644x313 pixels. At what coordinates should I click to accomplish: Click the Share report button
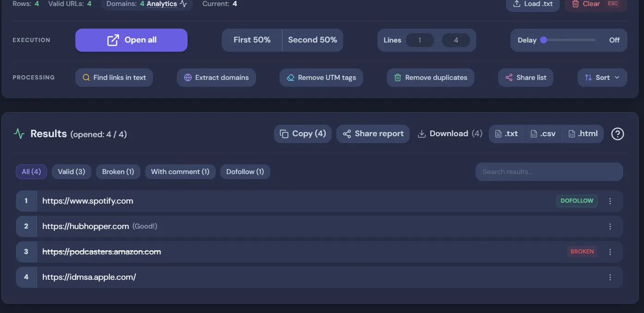point(373,134)
